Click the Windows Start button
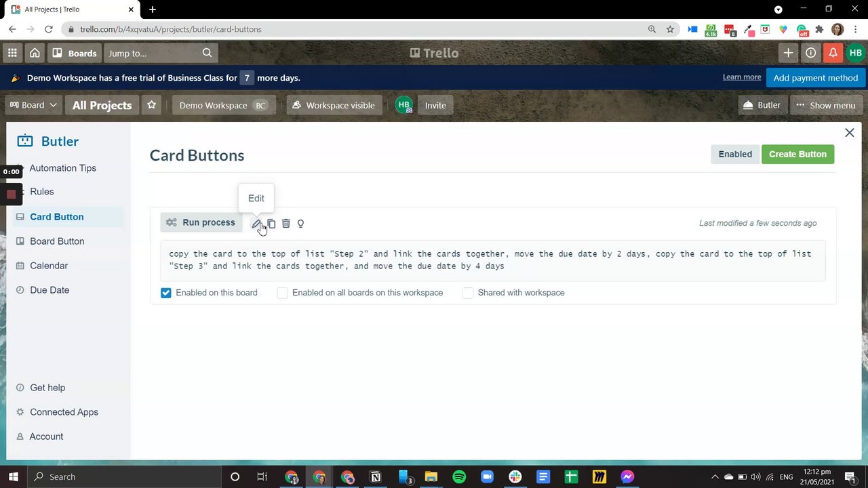868x488 pixels. pos(14,476)
